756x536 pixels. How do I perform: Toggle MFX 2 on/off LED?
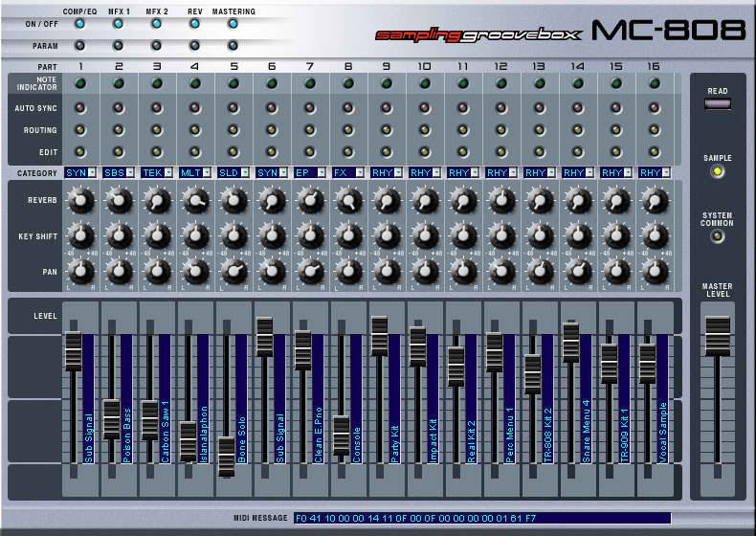point(156,24)
